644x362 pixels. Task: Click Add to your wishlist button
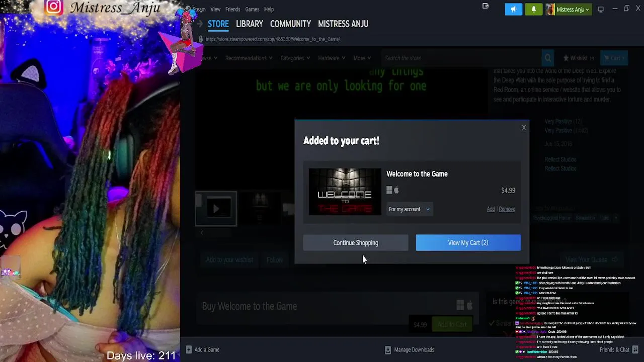coord(229,260)
